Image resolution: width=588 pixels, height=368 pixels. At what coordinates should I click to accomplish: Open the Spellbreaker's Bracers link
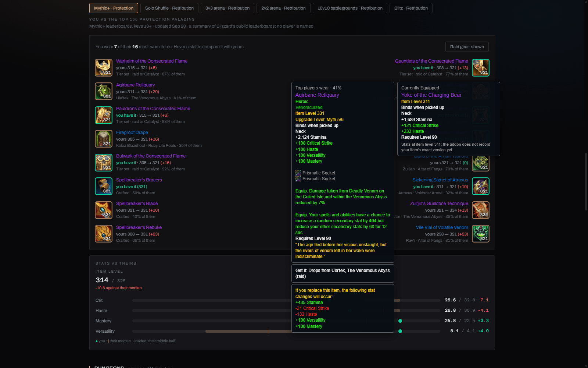pos(139,180)
